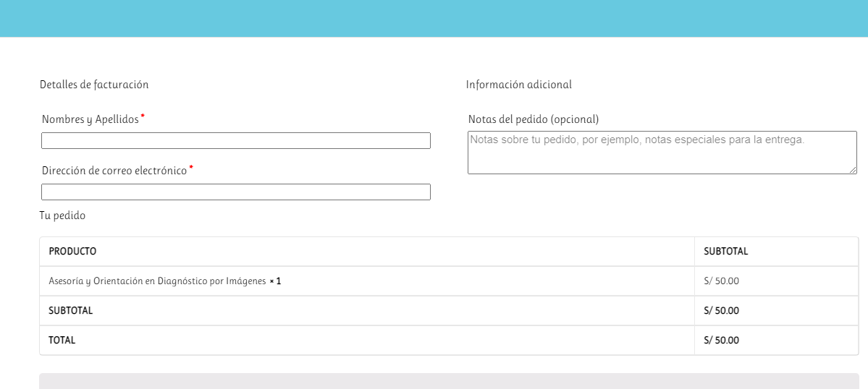868x389 pixels.
Task: Click the 'SUBTOTAL' column header
Action: [x=725, y=252]
